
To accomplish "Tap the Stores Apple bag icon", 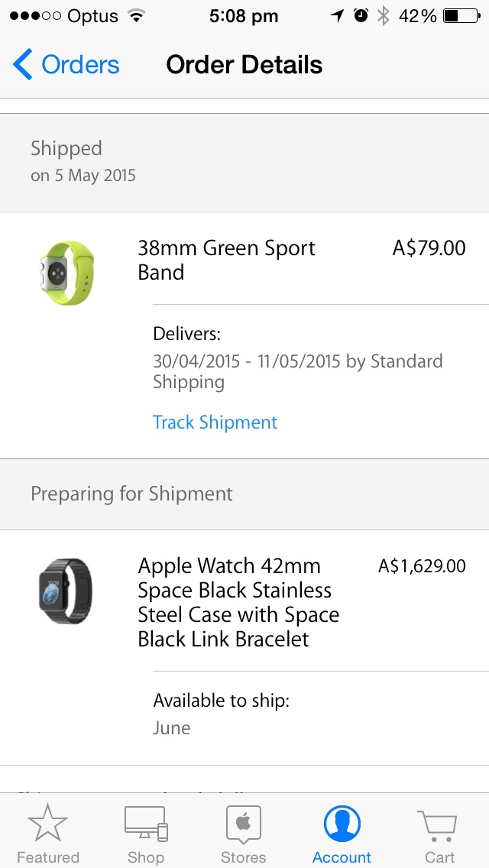I will 244,824.
